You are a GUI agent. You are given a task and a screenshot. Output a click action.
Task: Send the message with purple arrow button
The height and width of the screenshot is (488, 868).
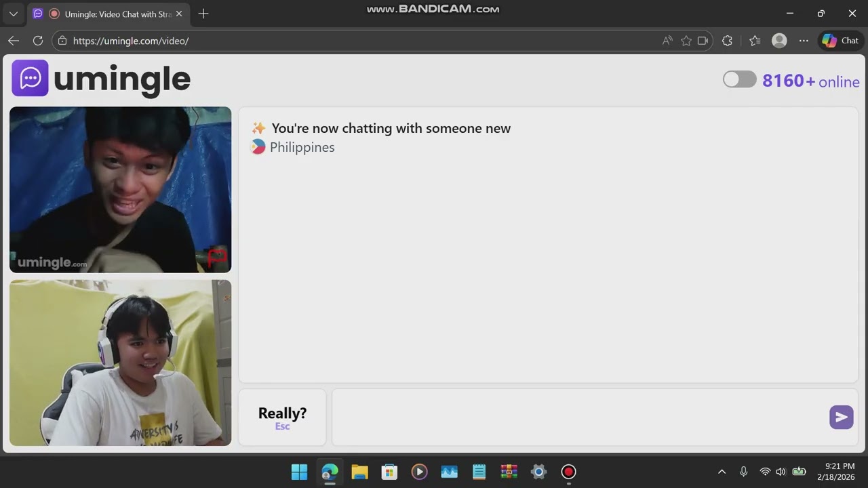point(841,418)
